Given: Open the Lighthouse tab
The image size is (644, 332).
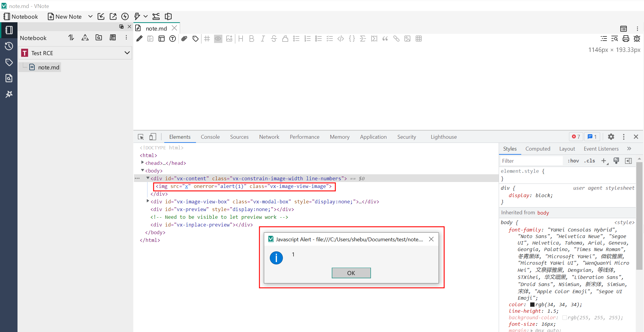Looking at the screenshot, I should click(444, 137).
